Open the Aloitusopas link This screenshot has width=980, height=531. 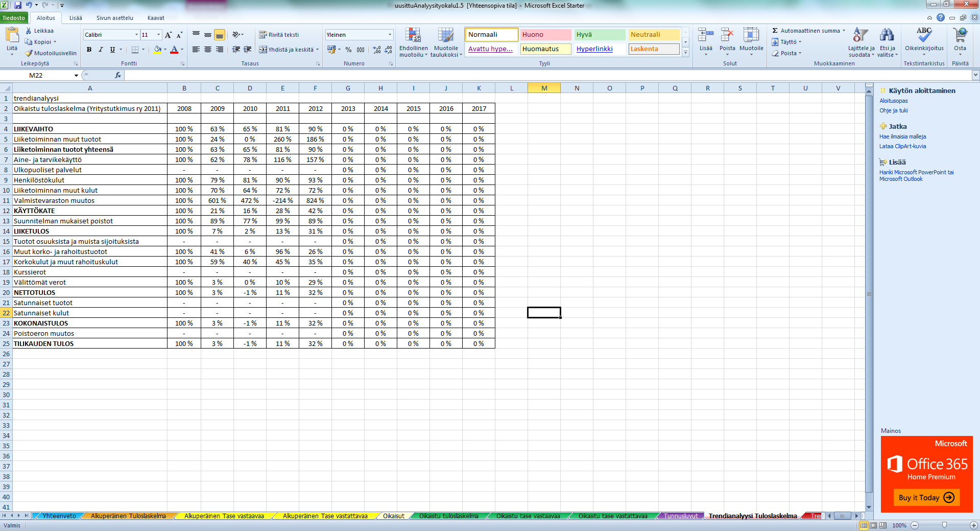[893, 101]
